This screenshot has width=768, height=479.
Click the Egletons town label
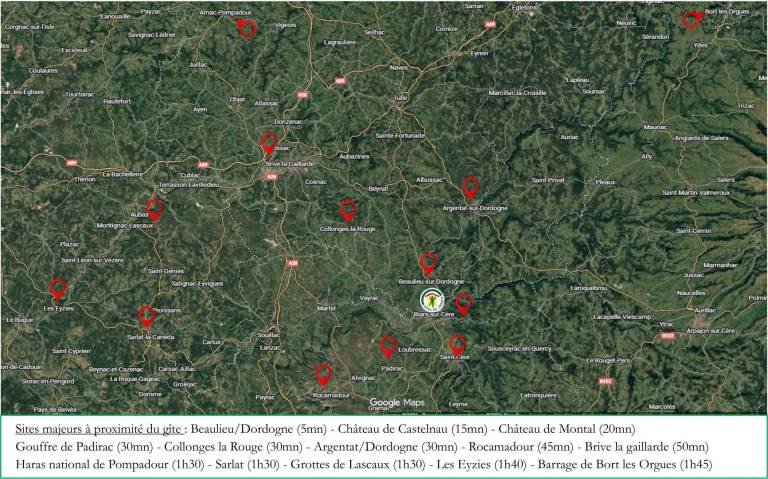[x=524, y=8]
